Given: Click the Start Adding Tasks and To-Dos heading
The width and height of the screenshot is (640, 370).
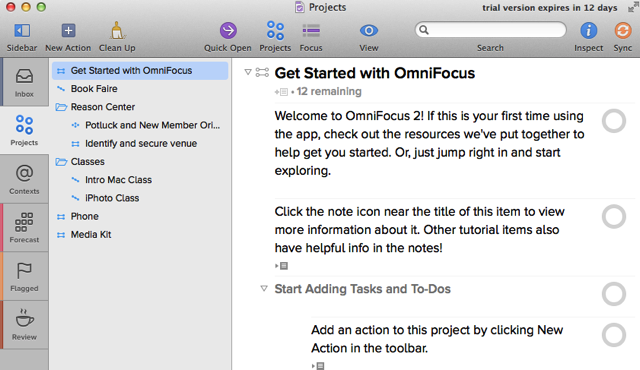Looking at the screenshot, I should 362,289.
